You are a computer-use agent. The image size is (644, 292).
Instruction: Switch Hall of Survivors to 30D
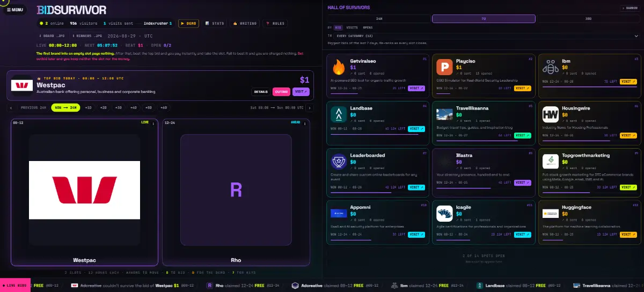(588, 18)
